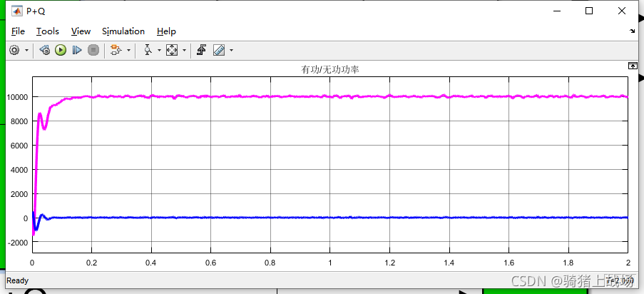The image size is (644, 294).
Task: Click the 10000 y-axis label
Action: [17, 97]
